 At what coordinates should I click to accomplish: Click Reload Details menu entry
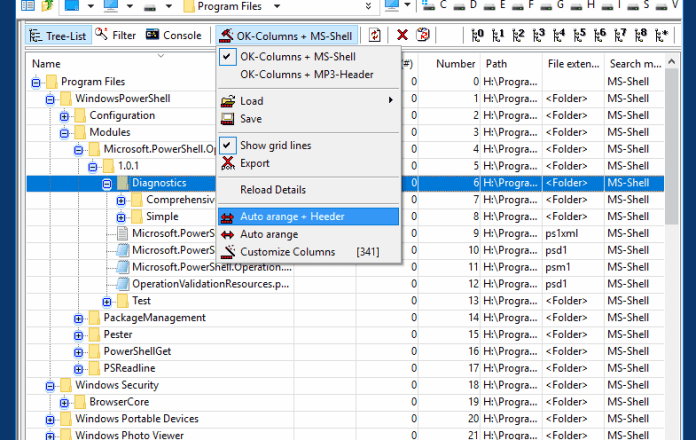point(273,190)
